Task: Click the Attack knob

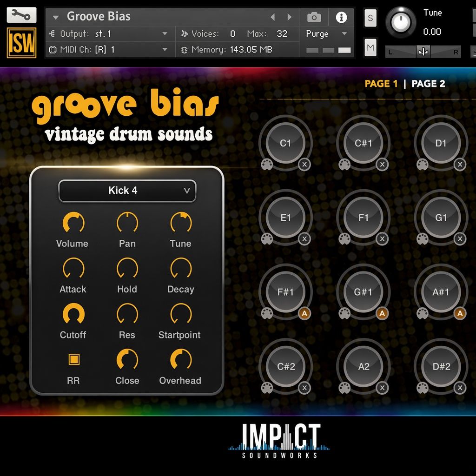Action: point(73,268)
